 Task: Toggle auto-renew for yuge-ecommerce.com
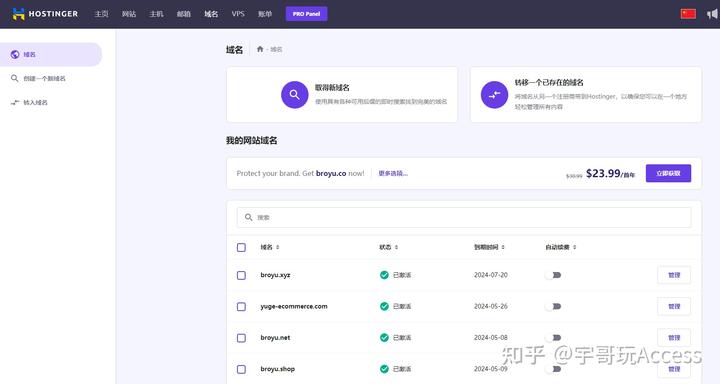click(553, 306)
